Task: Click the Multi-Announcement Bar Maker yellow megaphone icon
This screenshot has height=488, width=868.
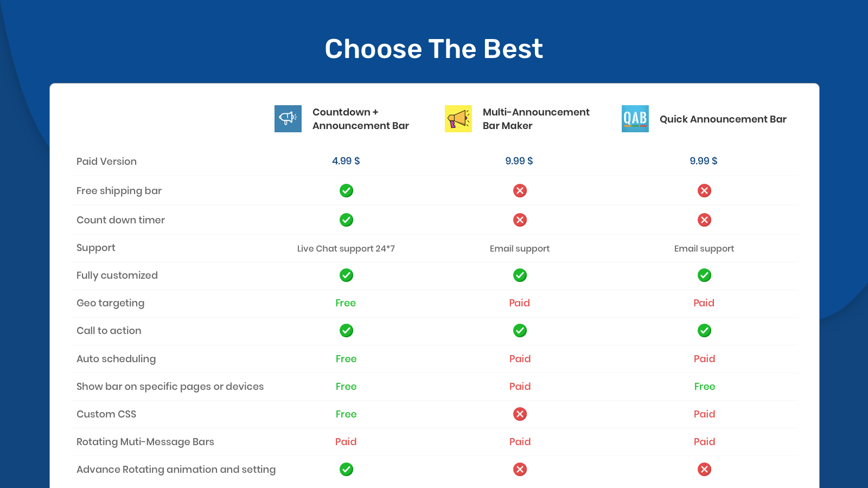Action: [458, 119]
